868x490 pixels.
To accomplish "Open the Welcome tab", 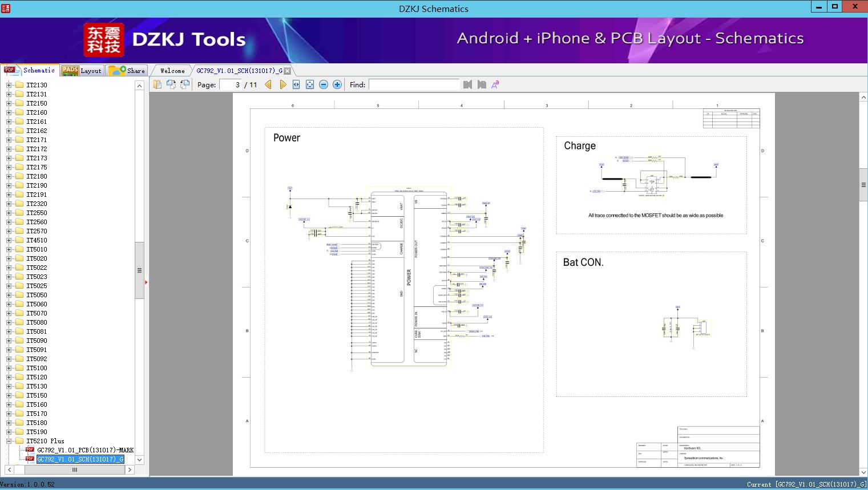I will (172, 71).
